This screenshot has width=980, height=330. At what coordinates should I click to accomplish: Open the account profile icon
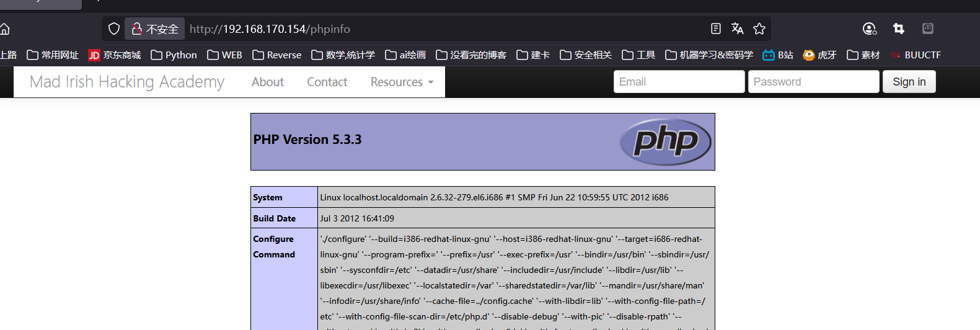[870, 29]
